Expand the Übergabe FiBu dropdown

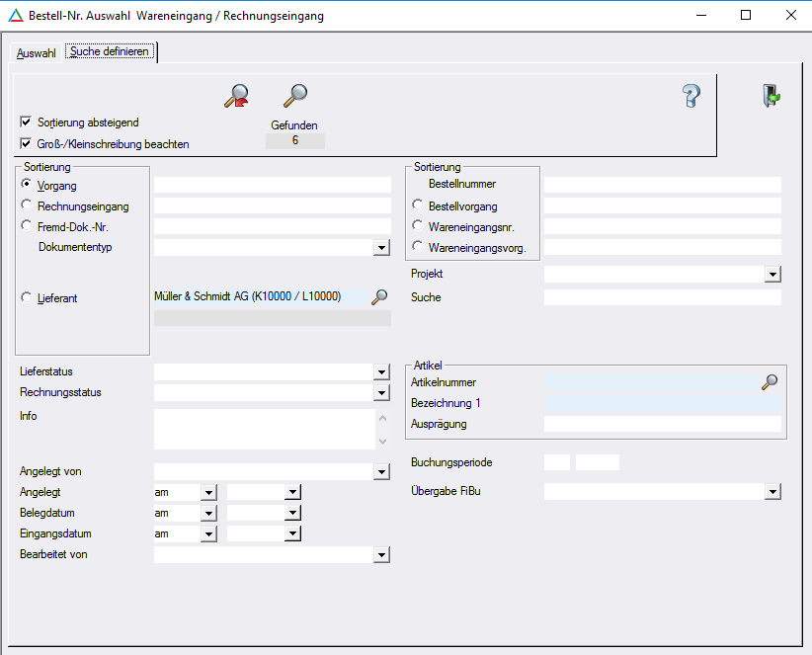coord(772,492)
